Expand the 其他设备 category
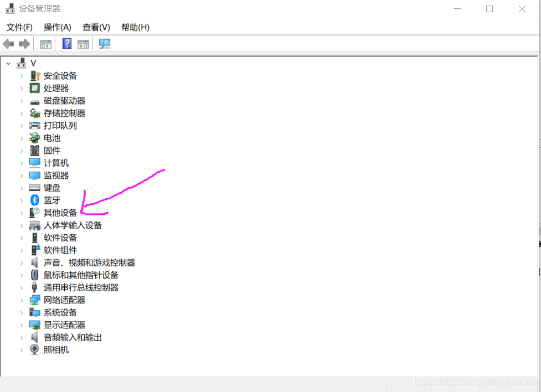This screenshot has height=392, width=541. (x=22, y=213)
